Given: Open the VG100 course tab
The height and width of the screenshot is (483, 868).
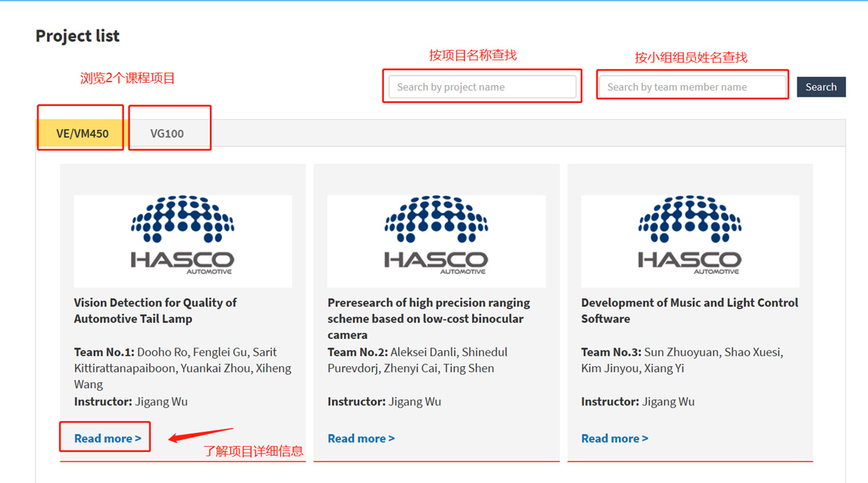Looking at the screenshot, I should [x=167, y=133].
